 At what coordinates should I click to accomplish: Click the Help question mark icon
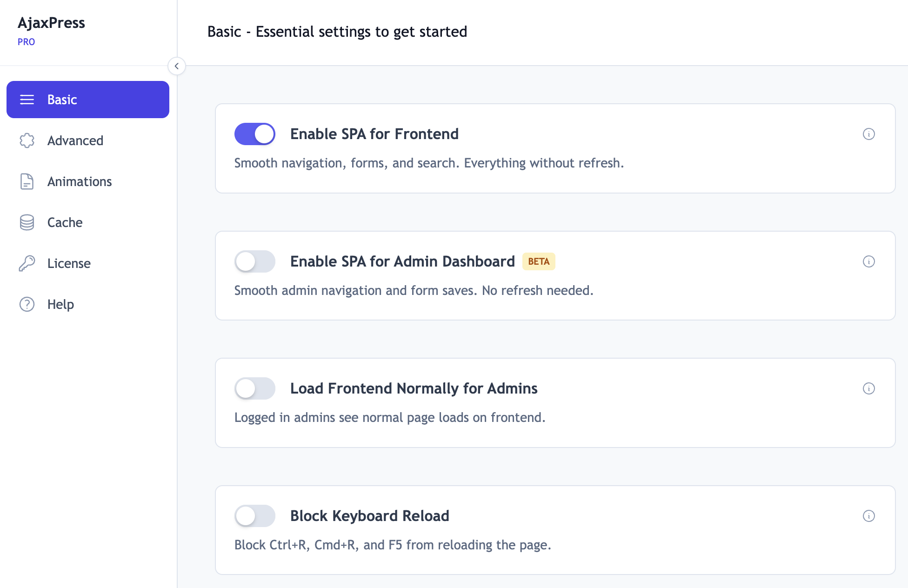point(27,304)
